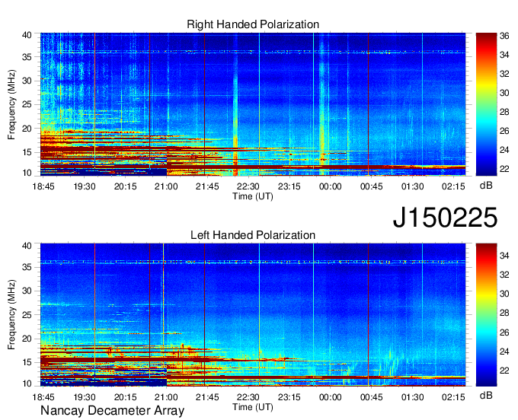The image size is (518, 420).
Task: Click the 23:15 tick on the top time axis
Action: (x=289, y=186)
